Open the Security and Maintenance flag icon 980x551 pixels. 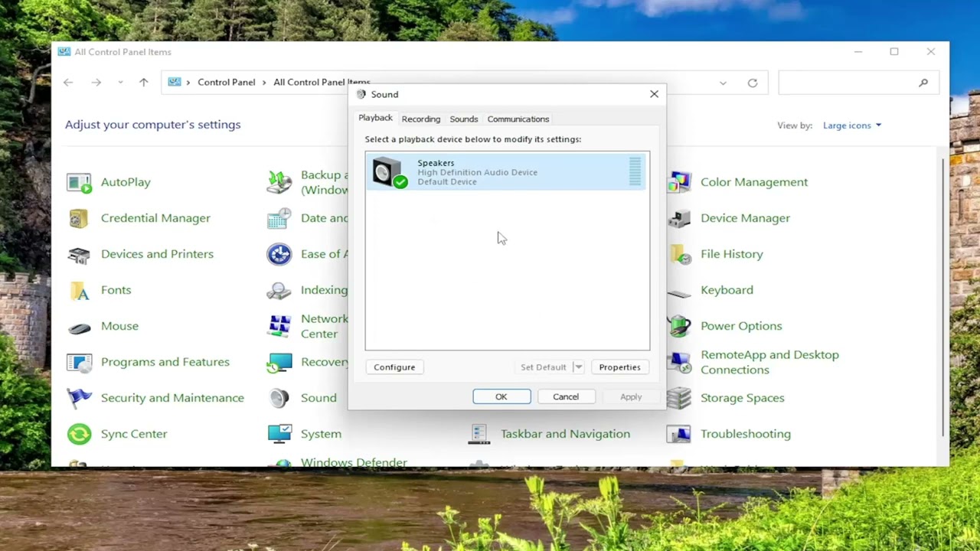tap(79, 398)
